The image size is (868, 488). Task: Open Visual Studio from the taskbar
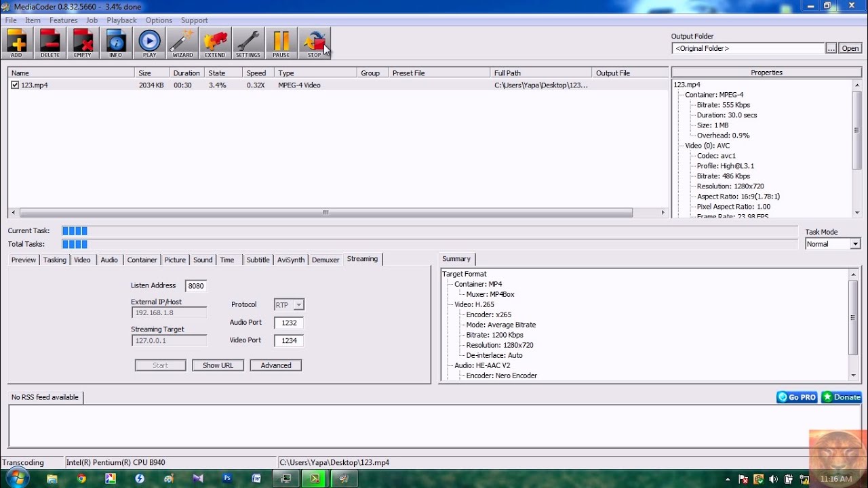[x=198, y=479]
